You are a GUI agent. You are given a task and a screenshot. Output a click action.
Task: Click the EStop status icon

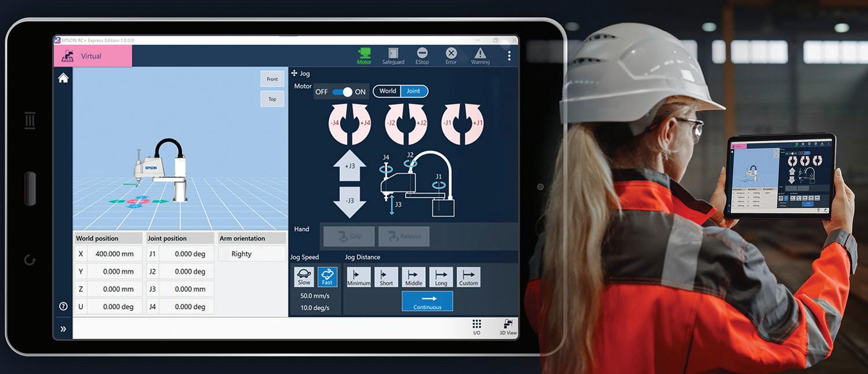422,56
